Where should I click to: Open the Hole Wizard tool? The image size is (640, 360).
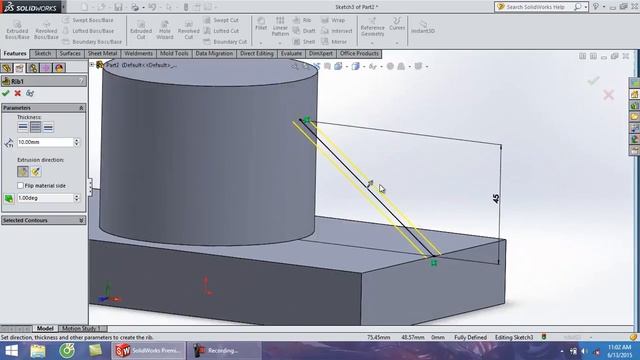(164, 30)
